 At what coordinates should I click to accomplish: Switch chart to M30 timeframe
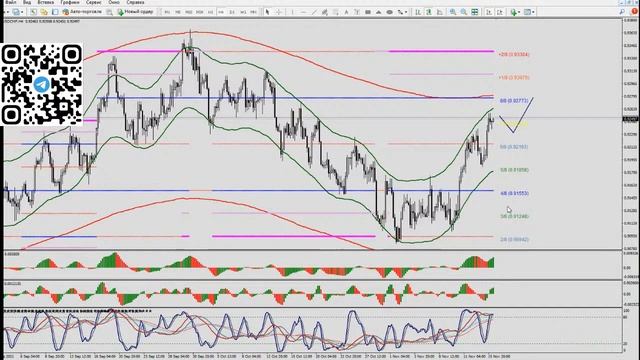(200, 12)
